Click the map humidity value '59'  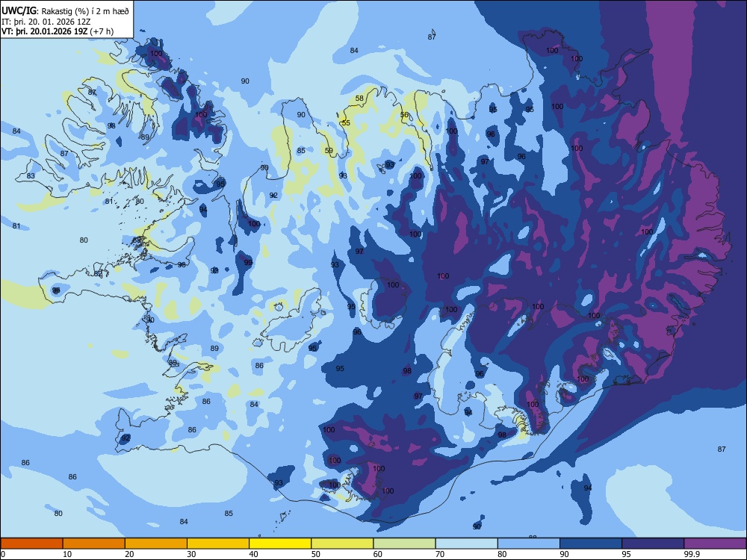click(329, 151)
